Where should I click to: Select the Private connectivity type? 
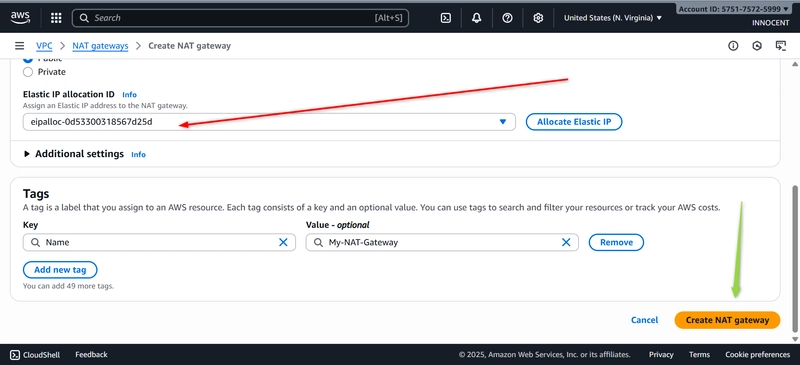28,72
